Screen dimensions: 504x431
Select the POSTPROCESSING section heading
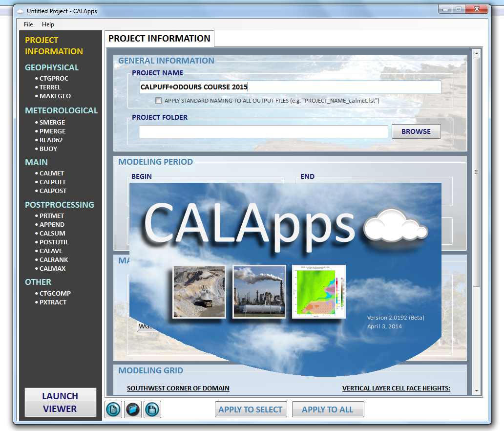pyautogui.click(x=60, y=205)
